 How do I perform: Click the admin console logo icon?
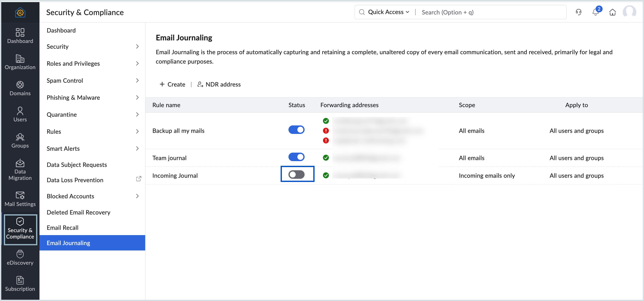20,12
